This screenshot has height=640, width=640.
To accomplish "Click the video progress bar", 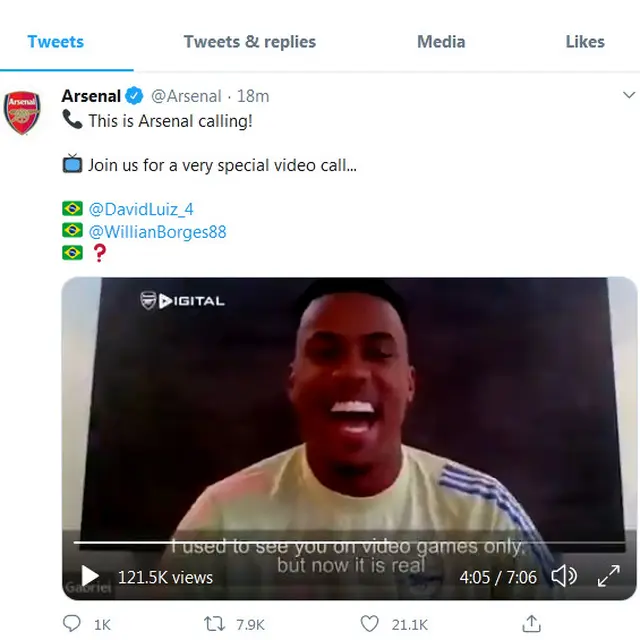I will click(349, 542).
